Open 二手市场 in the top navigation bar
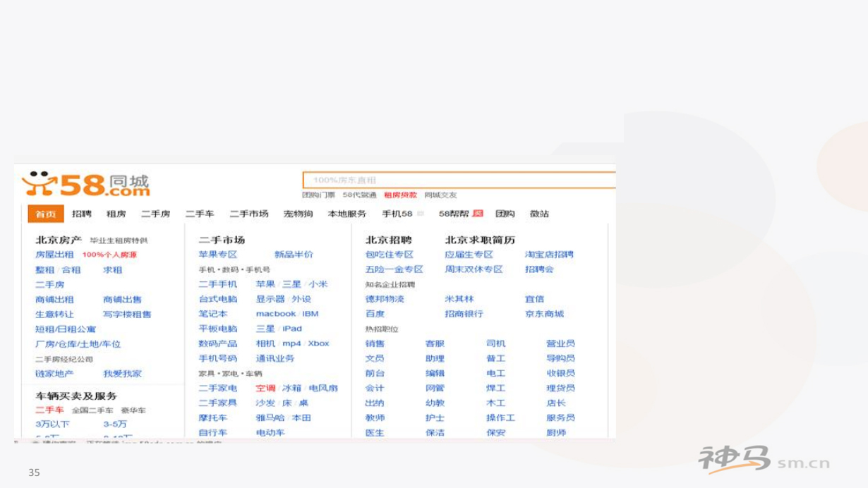Image resolution: width=868 pixels, height=488 pixels. (249, 214)
